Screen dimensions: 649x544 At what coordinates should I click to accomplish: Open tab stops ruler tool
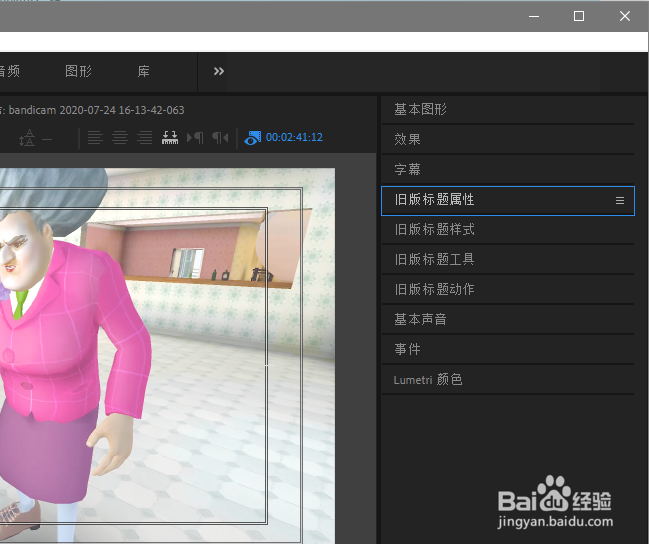pos(170,137)
